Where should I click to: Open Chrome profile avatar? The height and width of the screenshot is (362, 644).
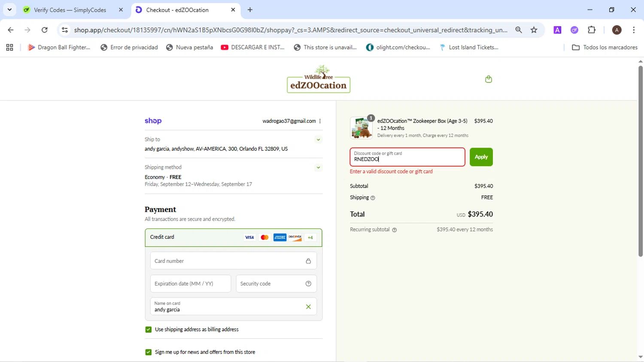click(x=617, y=30)
